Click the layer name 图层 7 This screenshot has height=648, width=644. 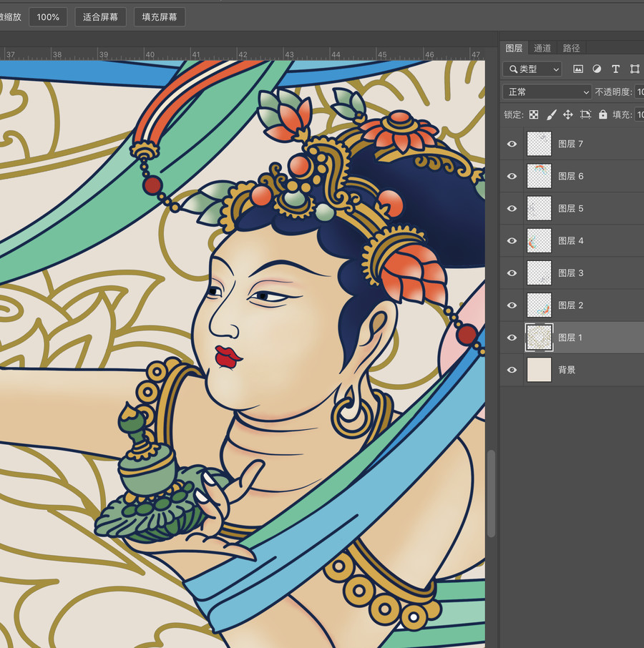570,144
